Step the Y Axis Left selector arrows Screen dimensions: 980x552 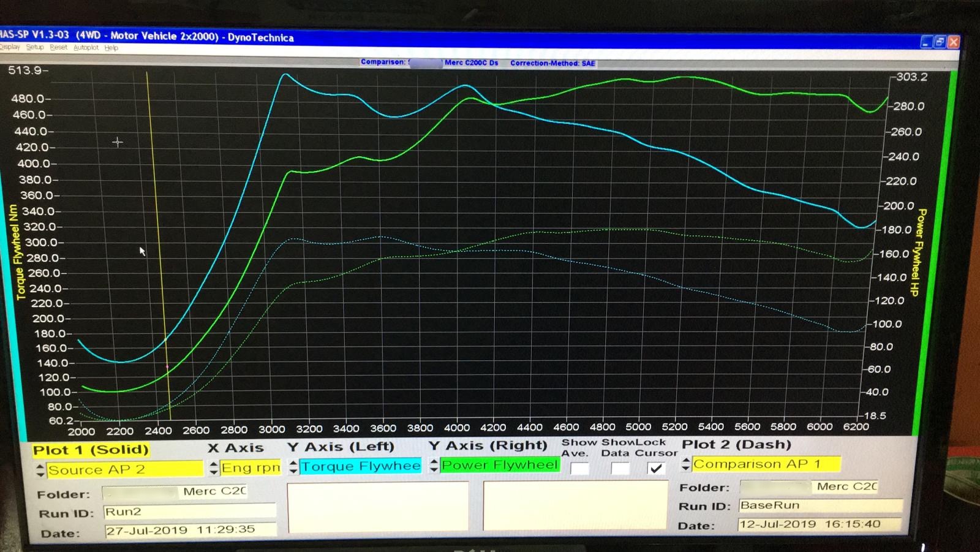click(x=293, y=467)
